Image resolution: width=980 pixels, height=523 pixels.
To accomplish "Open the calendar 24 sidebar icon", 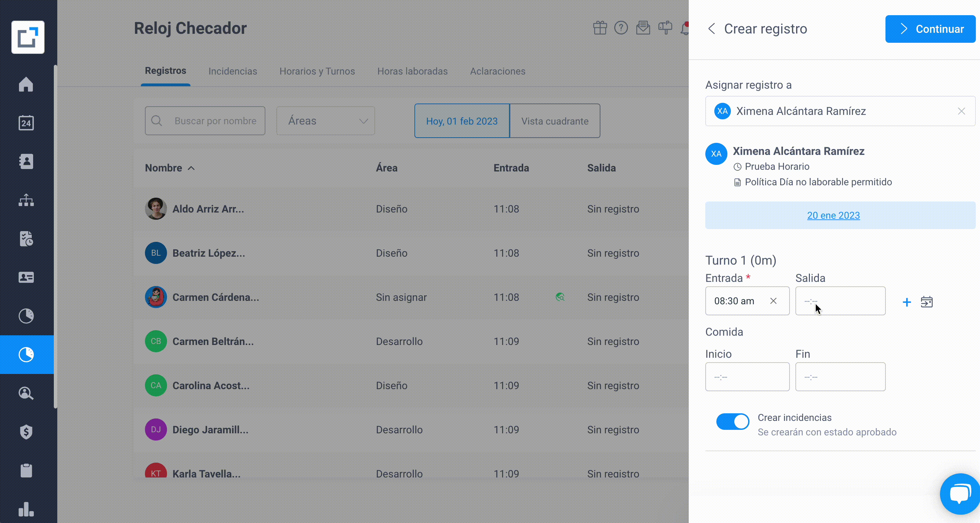I will pos(26,123).
